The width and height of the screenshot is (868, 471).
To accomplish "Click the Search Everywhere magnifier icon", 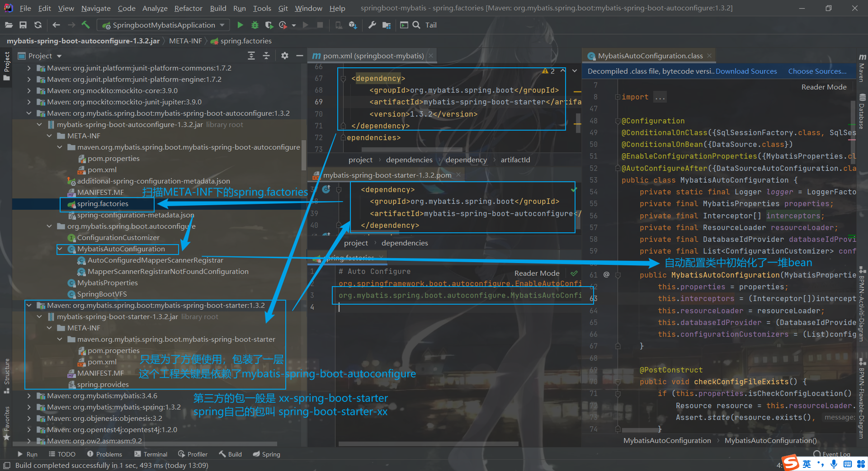I will point(416,25).
